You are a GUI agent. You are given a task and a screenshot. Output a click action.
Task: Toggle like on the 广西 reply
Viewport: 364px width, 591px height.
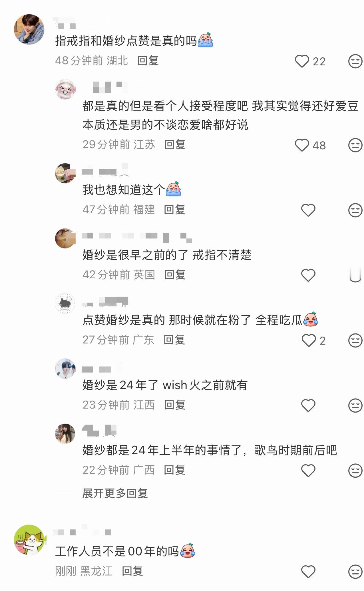pyautogui.click(x=308, y=471)
